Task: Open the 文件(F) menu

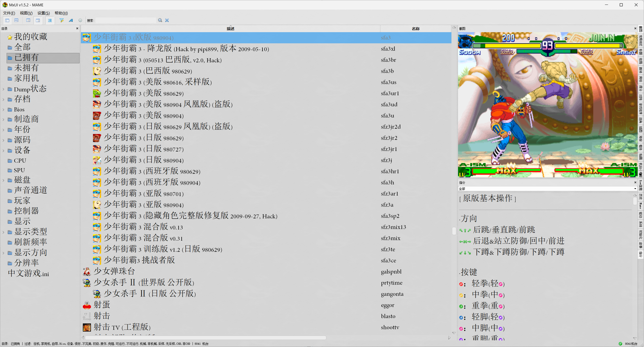Action: pyautogui.click(x=8, y=13)
